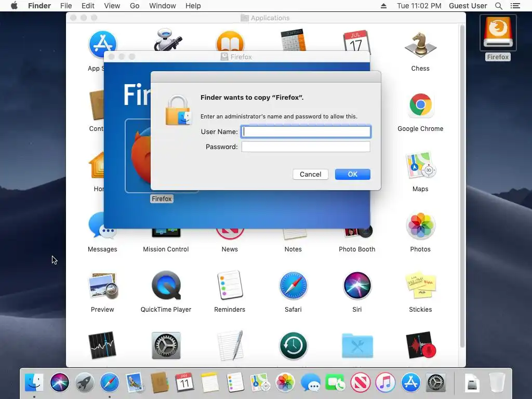Select Stocks app icon in Applications
Viewport: 532px width, 399px height.
point(102,345)
